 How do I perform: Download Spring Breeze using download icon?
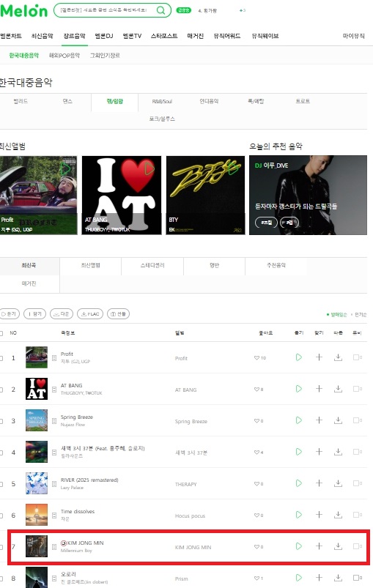pos(338,420)
